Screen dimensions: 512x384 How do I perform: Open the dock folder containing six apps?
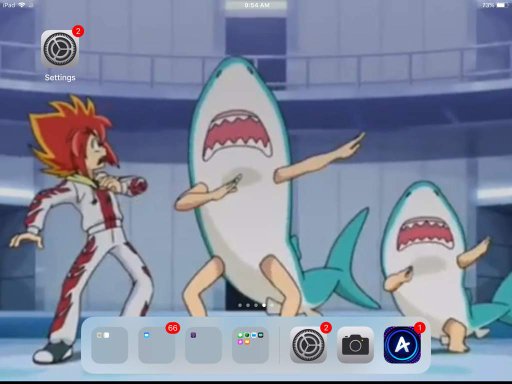pyautogui.click(x=250, y=345)
